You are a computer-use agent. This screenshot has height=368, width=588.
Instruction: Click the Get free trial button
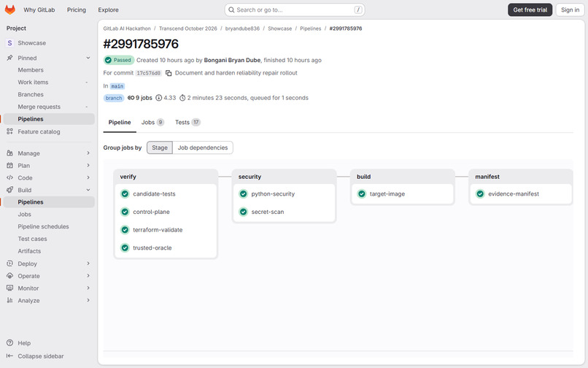[530, 9]
